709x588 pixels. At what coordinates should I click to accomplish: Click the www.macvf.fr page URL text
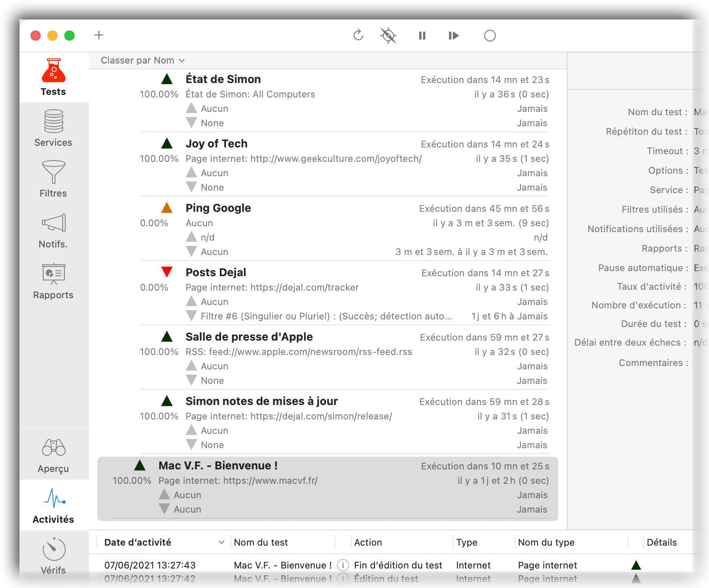click(238, 481)
